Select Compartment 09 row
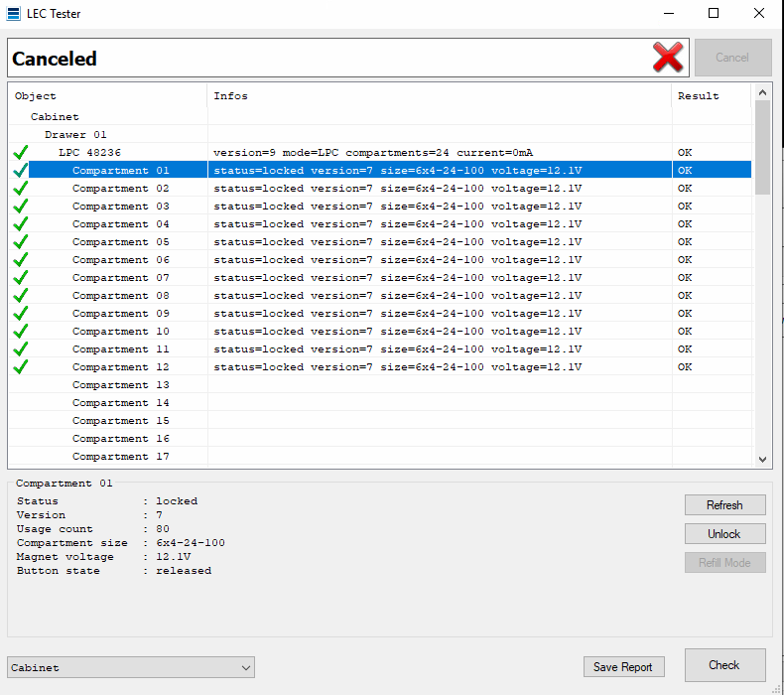 (x=380, y=313)
